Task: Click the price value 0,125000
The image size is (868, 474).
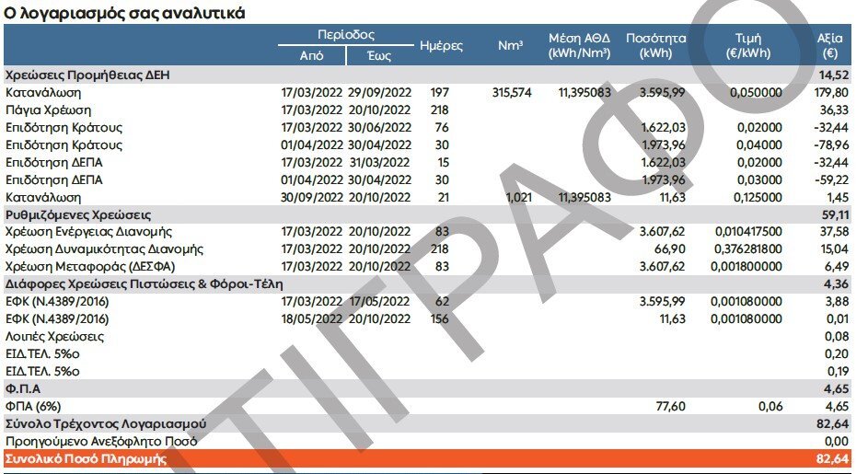Action: 758,197
